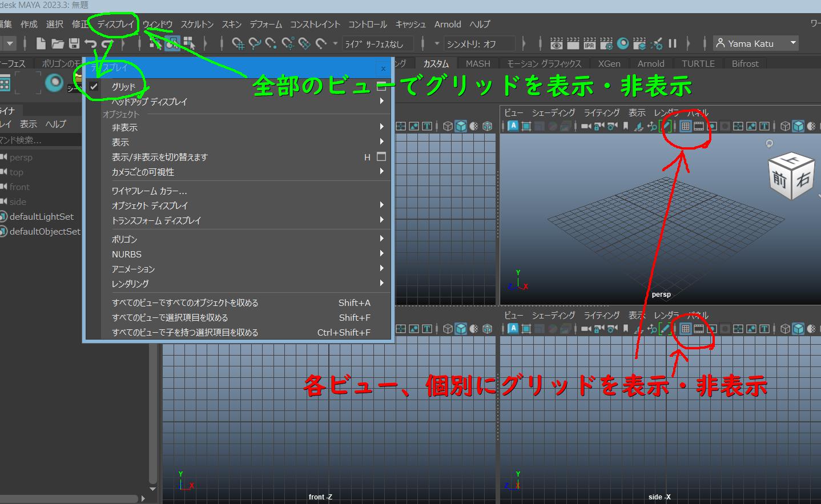Image resolution: width=821 pixels, height=504 pixels.
Task: Switch to the TURTLE shelf tab
Action: (x=698, y=63)
